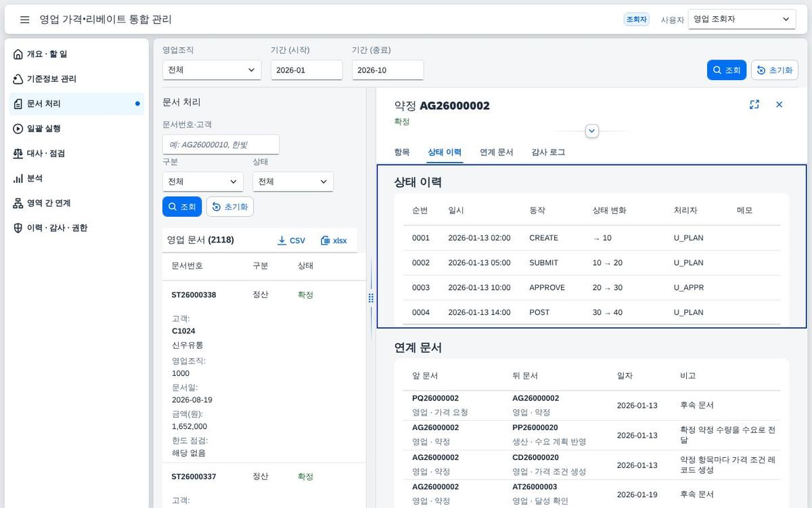Click the CSV download icon
812x508 pixels.
282,240
